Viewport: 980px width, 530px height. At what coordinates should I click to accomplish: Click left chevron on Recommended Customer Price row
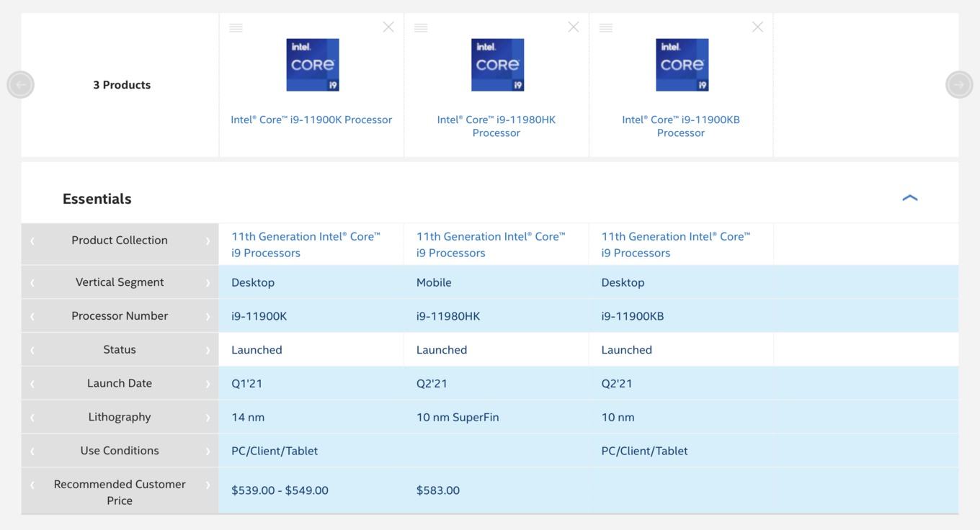click(32, 485)
